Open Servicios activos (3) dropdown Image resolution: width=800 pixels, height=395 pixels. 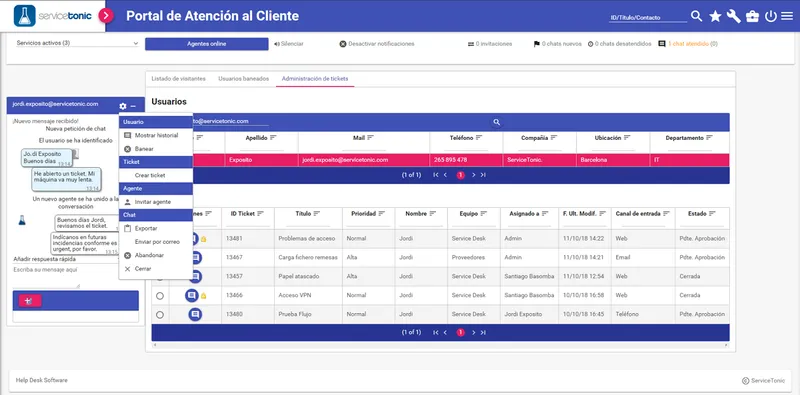click(x=78, y=43)
